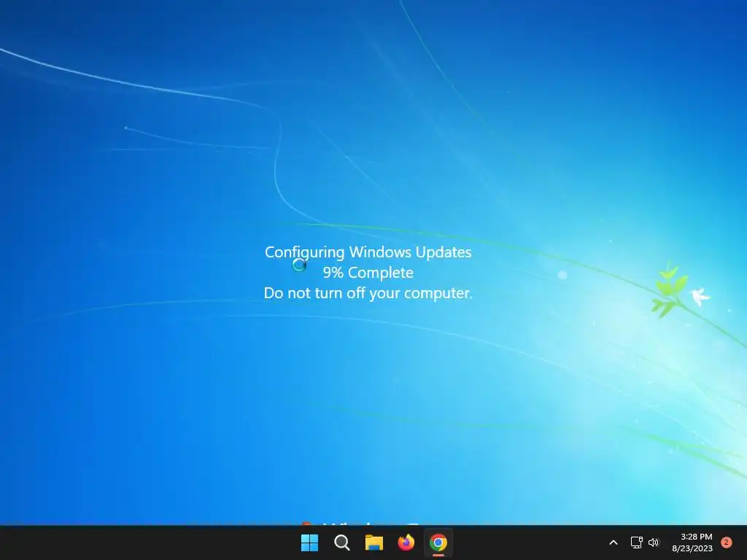This screenshot has width=747, height=560.
Task: Open the network status tray icon
Action: pyautogui.click(x=636, y=542)
